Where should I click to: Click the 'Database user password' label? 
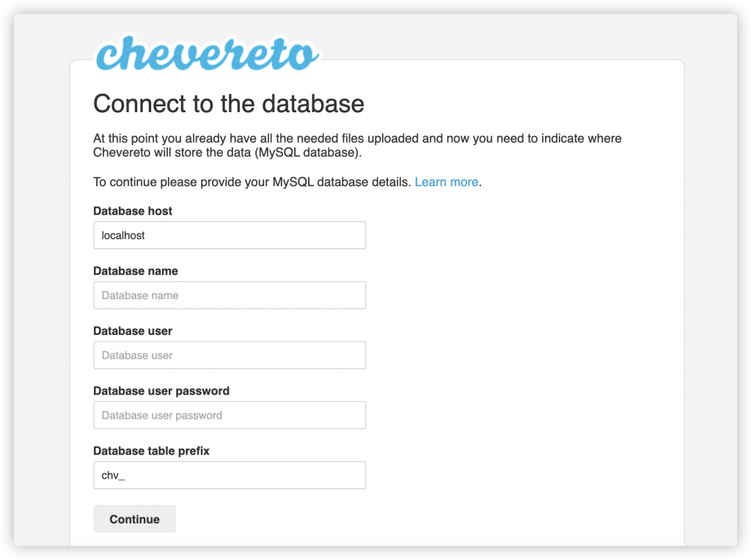161,391
